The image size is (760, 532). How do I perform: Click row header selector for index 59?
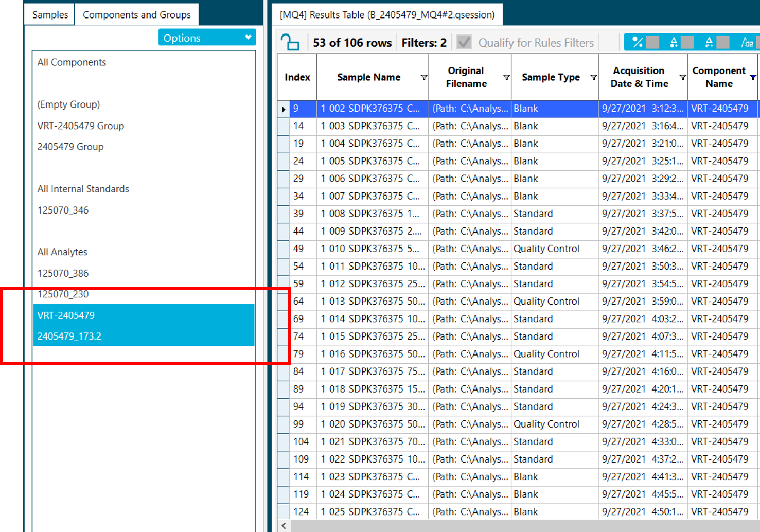(284, 283)
